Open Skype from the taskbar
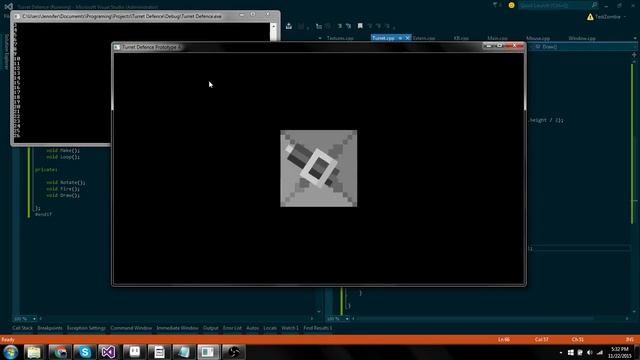Viewport: 640px width, 360px height. pyautogui.click(x=85, y=352)
